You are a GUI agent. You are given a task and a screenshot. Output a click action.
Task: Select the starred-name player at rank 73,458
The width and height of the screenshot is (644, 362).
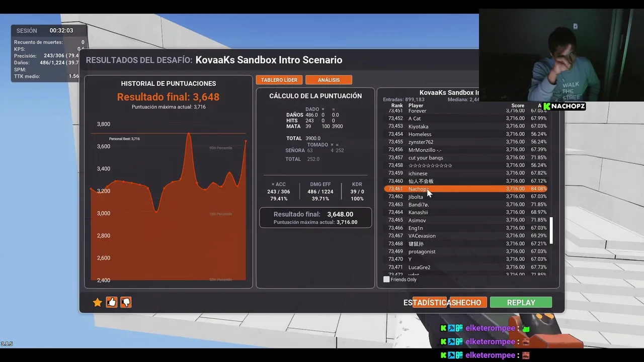[466, 165]
